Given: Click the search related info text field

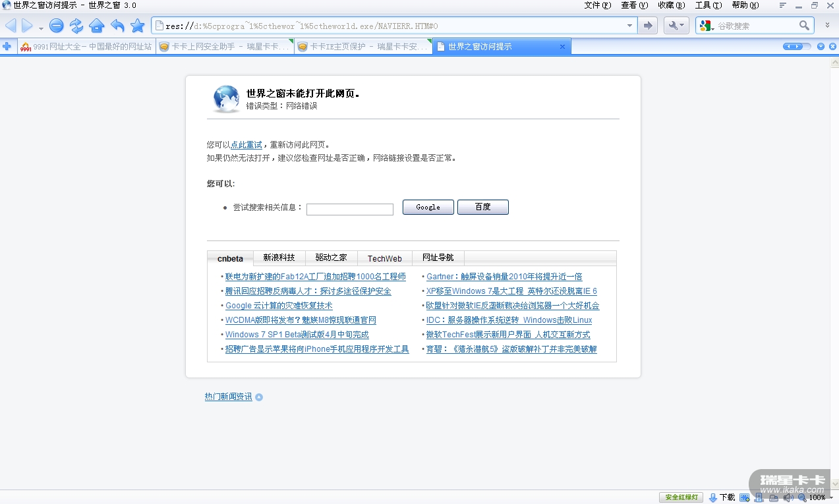Looking at the screenshot, I should click(x=349, y=210).
